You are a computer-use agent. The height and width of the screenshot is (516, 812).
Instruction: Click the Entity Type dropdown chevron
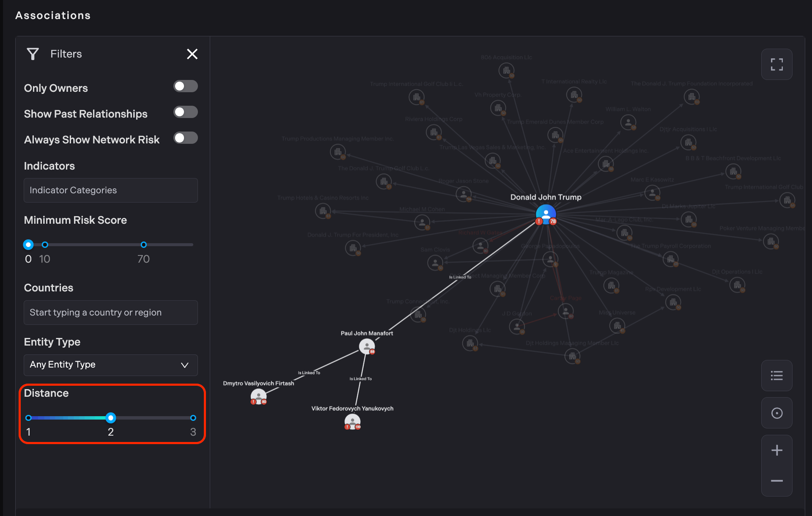pos(184,365)
